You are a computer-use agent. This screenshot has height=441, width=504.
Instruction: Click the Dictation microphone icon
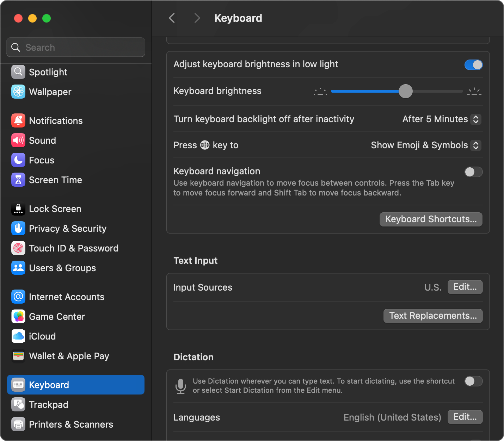pos(181,386)
